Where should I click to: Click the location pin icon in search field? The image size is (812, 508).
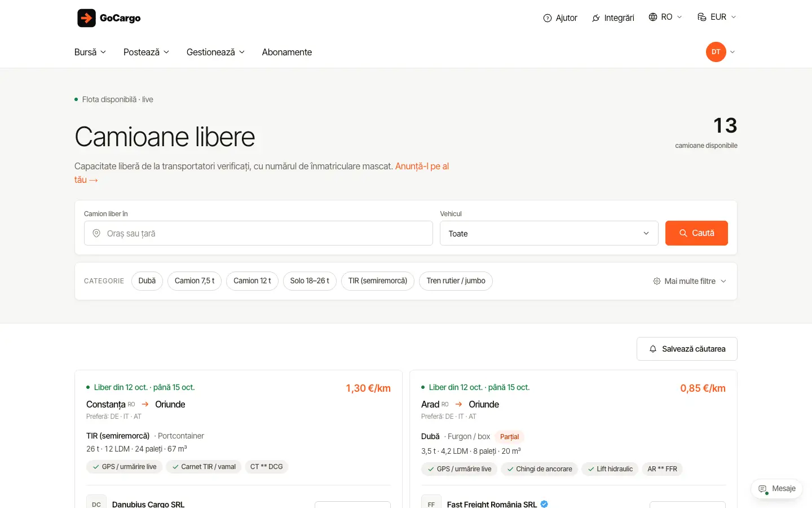[96, 233]
